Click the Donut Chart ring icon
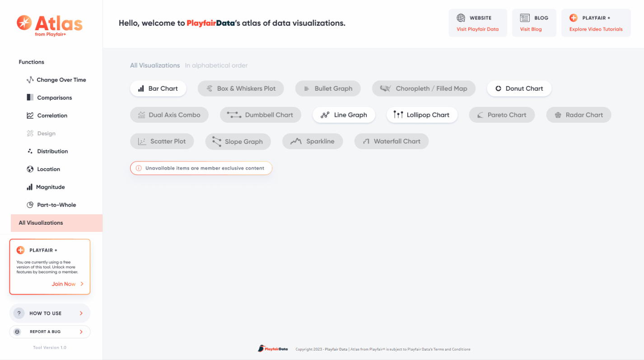The height and width of the screenshot is (360, 644). [499, 88]
